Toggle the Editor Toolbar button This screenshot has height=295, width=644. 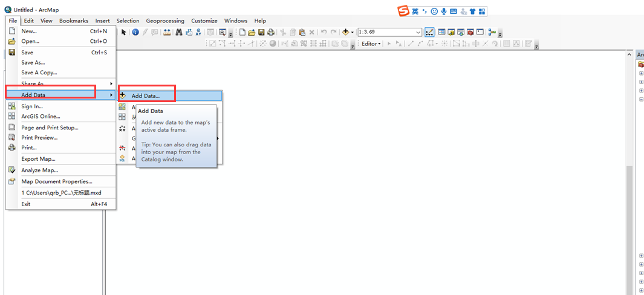coord(429,32)
